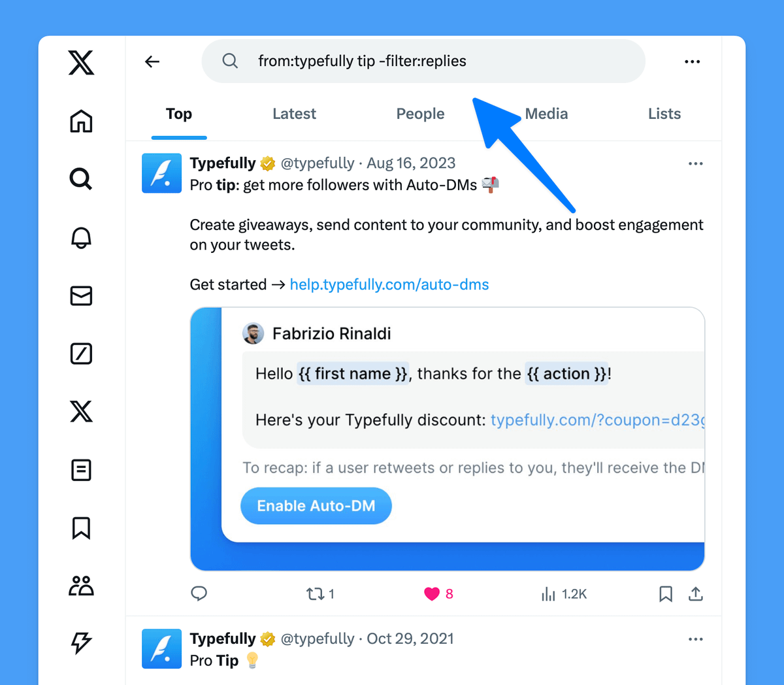Unlike the Auto-DMs tweet heart
This screenshot has width=784, height=685.
[431, 593]
